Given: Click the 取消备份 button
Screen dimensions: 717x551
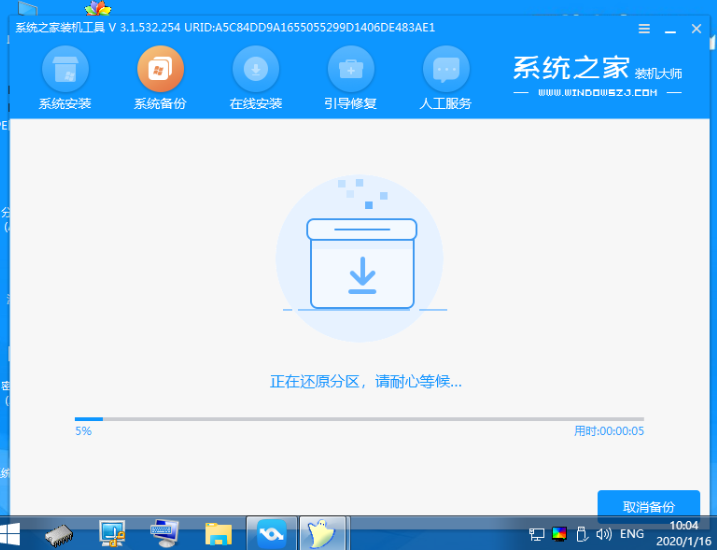Looking at the screenshot, I should [x=648, y=506].
